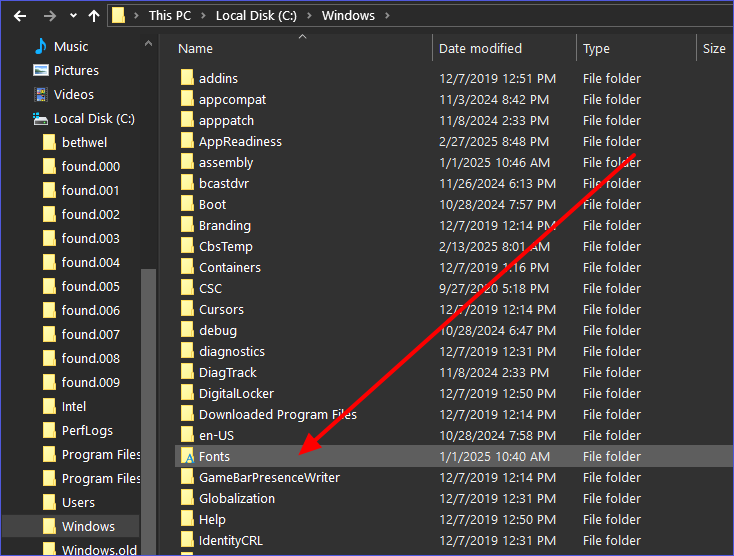734x556 pixels.
Task: Select This PC in the address bar
Action: 170,16
